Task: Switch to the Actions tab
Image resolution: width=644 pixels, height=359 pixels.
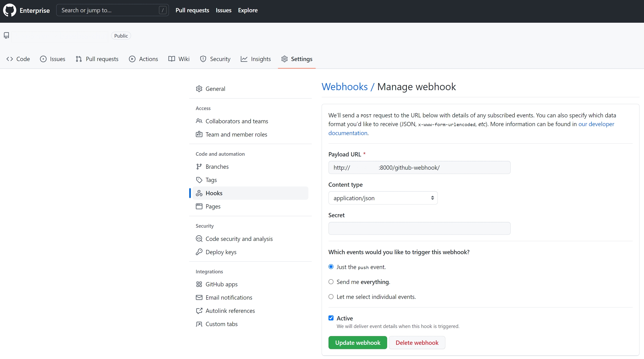Action: pyautogui.click(x=143, y=59)
